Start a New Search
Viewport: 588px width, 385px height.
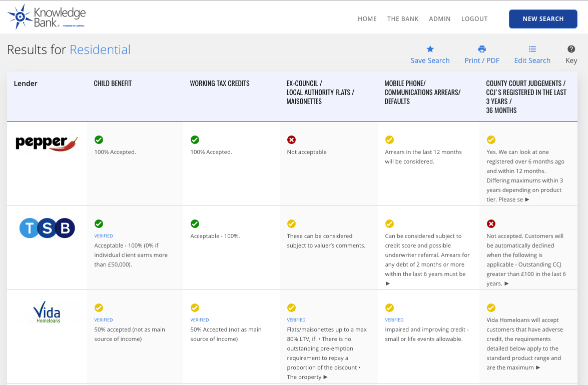pos(543,18)
